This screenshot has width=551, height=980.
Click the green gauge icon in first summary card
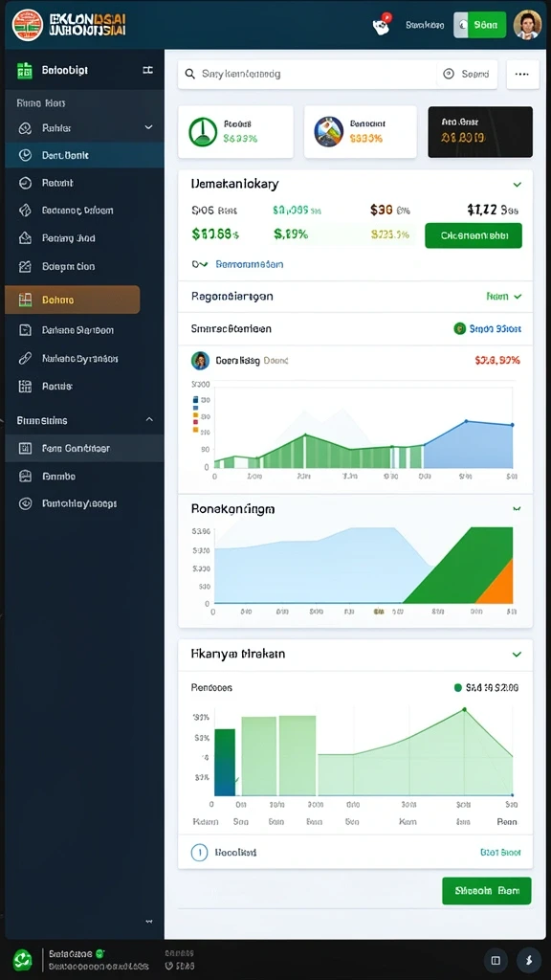[203, 132]
